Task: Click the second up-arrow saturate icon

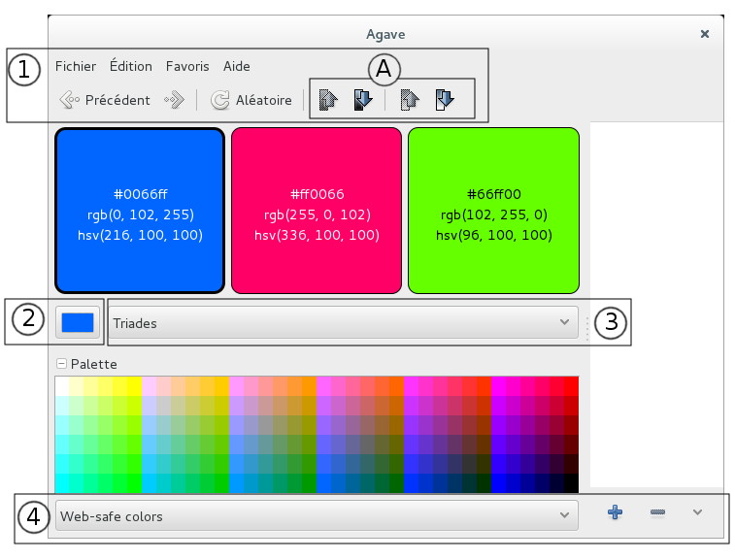Action: click(409, 100)
